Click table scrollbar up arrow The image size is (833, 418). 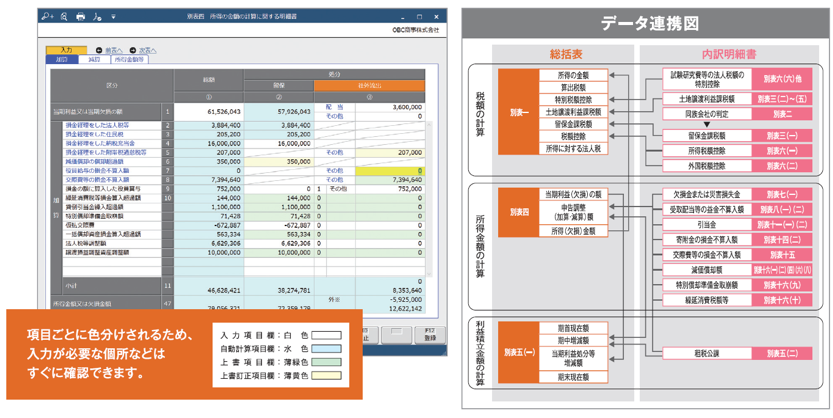429,125
